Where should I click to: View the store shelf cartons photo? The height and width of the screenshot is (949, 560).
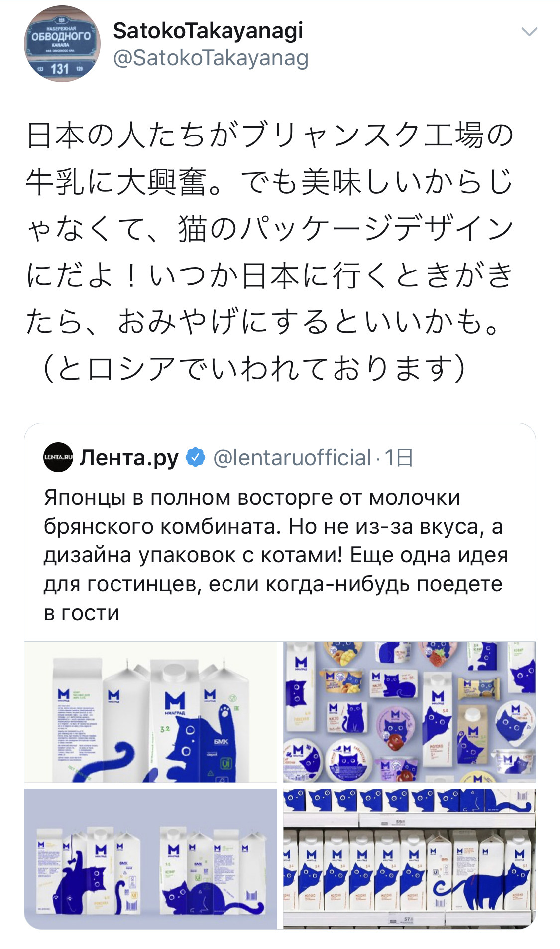click(409, 859)
